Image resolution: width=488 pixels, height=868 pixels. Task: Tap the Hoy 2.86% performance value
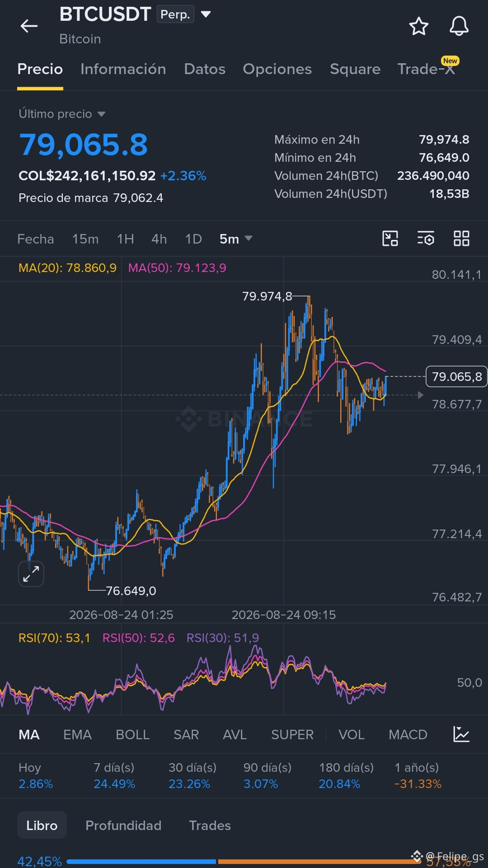point(36,784)
